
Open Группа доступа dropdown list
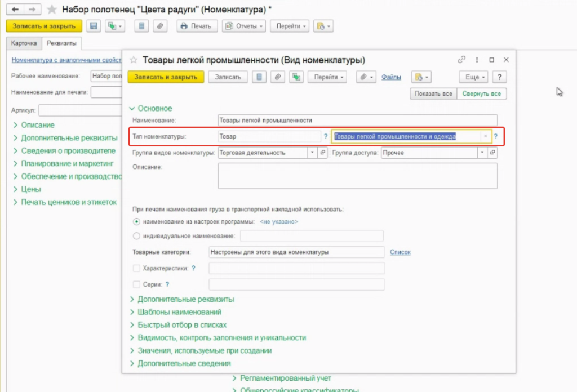(482, 153)
